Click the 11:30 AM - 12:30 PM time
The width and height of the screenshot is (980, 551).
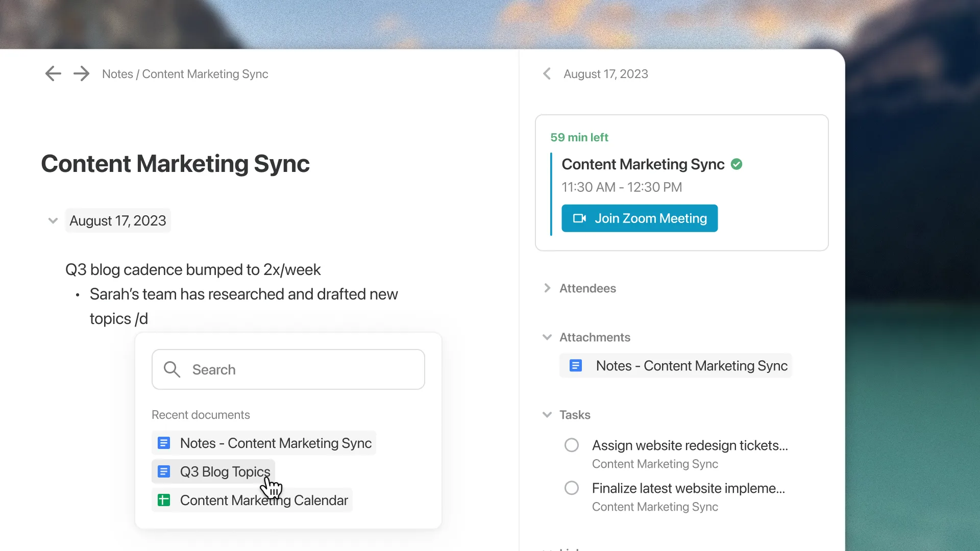click(622, 187)
